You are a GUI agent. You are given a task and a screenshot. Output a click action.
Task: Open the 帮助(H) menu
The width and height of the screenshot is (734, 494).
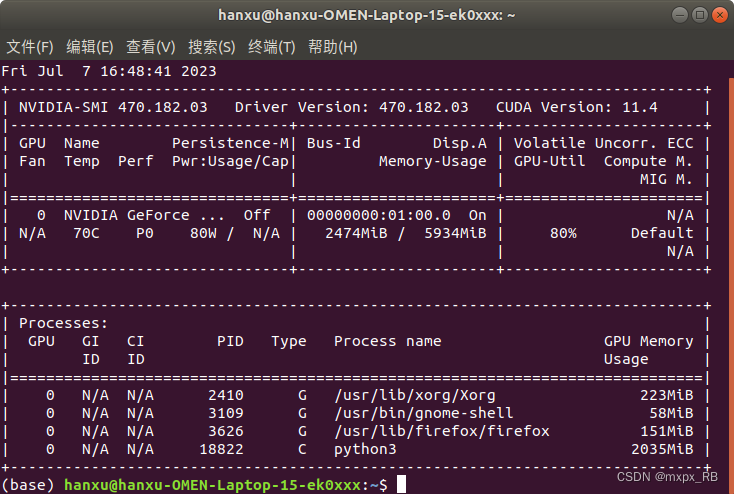(333, 47)
